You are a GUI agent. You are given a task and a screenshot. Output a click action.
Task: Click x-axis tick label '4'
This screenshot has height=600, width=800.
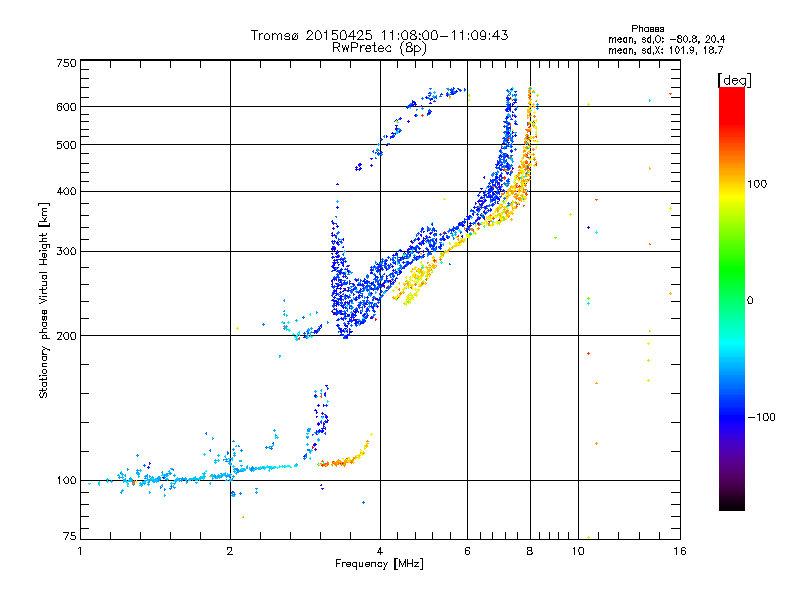[x=380, y=551]
